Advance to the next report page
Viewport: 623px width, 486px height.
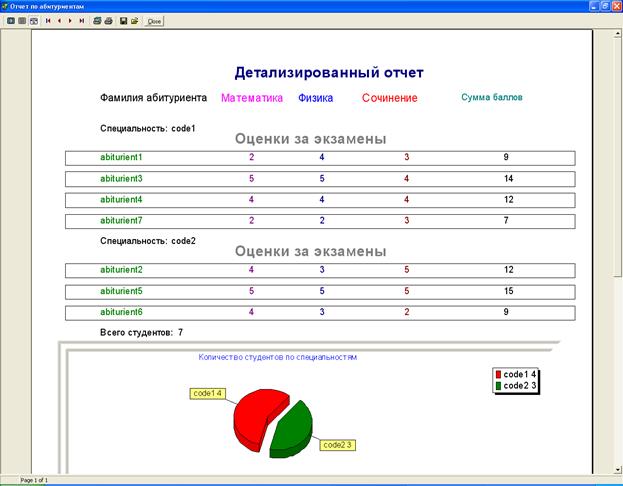[70, 20]
